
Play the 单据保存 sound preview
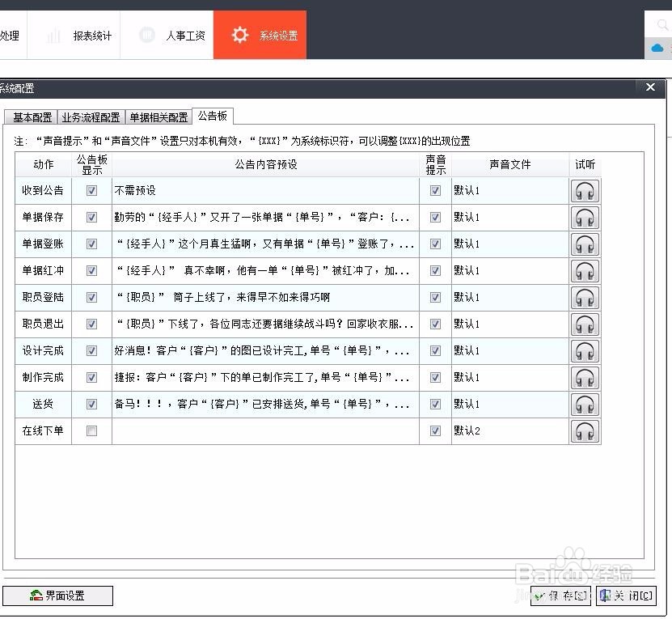coord(585,217)
